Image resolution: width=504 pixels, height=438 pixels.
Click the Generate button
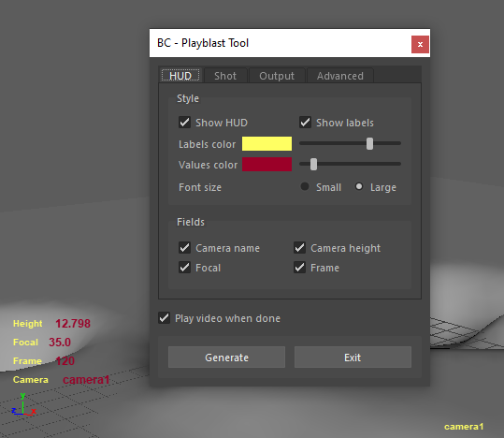tap(226, 358)
